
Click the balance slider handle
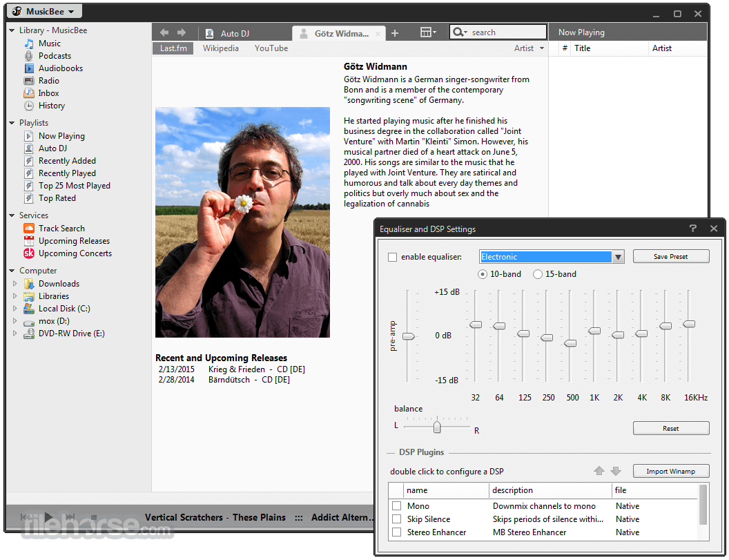(437, 427)
